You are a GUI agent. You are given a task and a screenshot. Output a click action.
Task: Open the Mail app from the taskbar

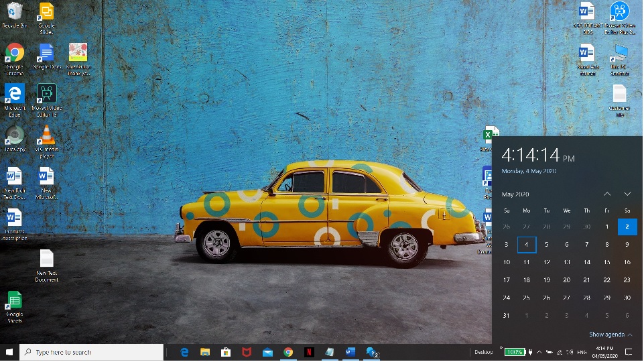click(267, 353)
